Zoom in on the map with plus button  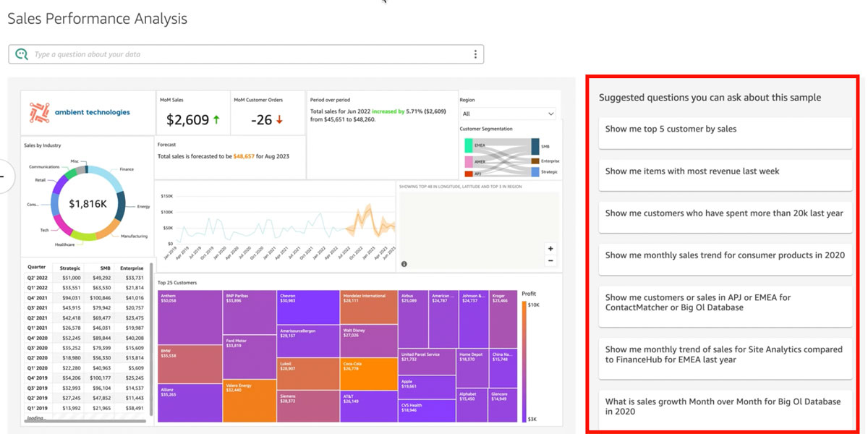550,249
